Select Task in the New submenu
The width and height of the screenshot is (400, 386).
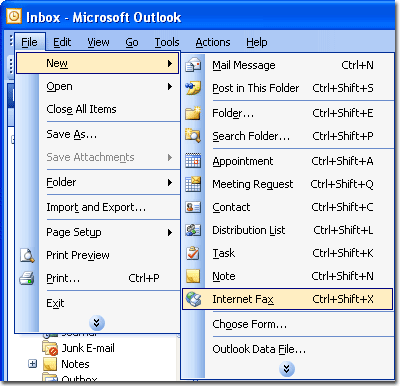(288, 253)
